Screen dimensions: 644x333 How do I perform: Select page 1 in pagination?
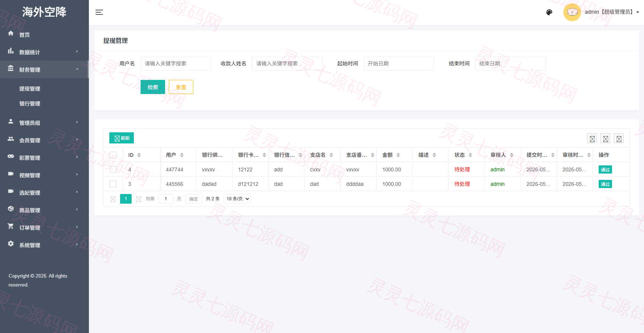(x=126, y=199)
